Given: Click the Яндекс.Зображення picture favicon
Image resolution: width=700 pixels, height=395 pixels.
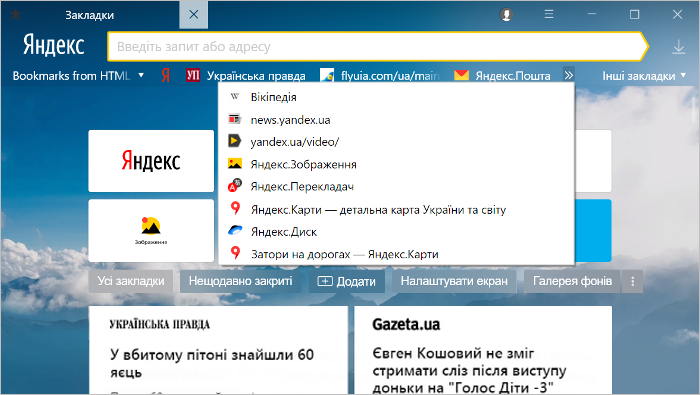Looking at the screenshot, I should pyautogui.click(x=235, y=163).
